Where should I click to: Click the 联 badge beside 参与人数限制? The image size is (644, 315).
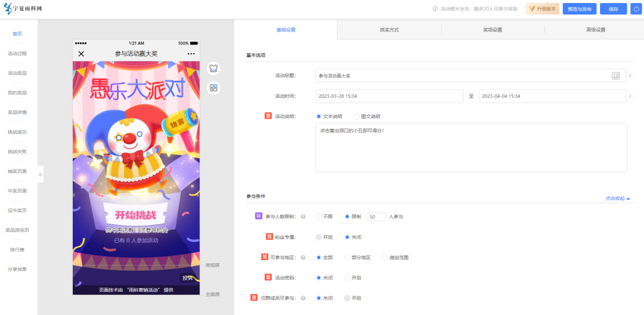(x=258, y=216)
